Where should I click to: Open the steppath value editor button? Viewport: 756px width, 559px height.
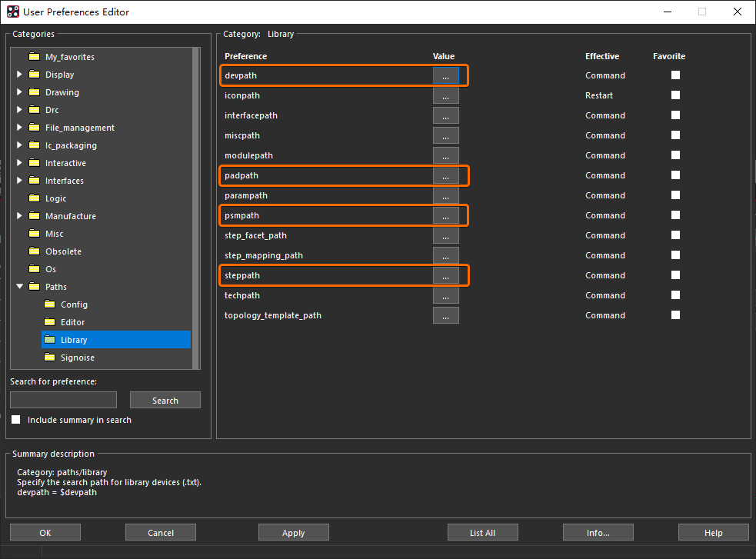(445, 275)
